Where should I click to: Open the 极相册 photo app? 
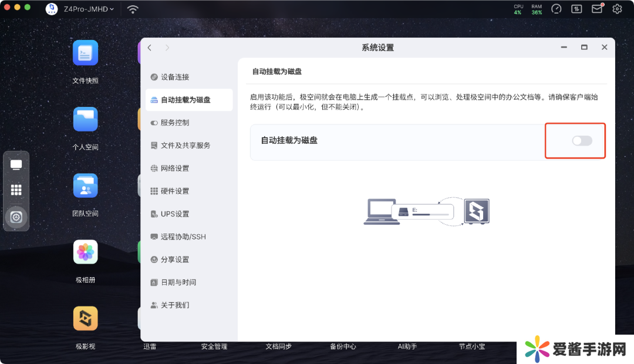click(86, 252)
